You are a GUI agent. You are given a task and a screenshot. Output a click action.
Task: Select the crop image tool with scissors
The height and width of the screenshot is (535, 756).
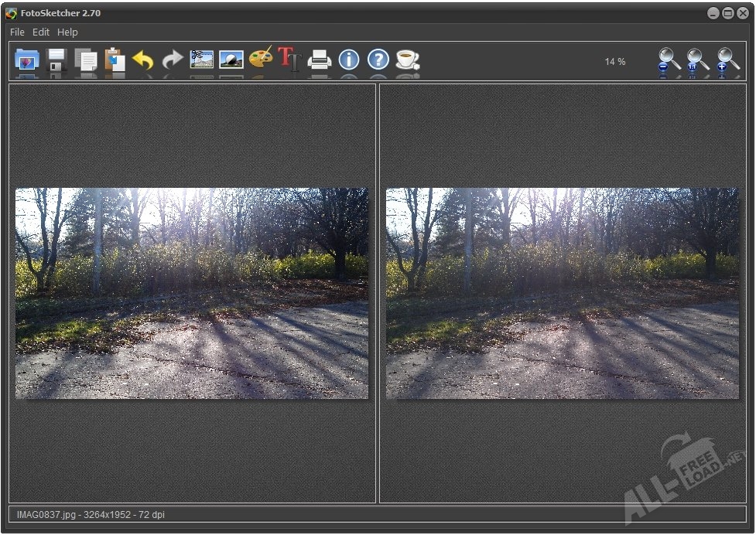tap(202, 60)
